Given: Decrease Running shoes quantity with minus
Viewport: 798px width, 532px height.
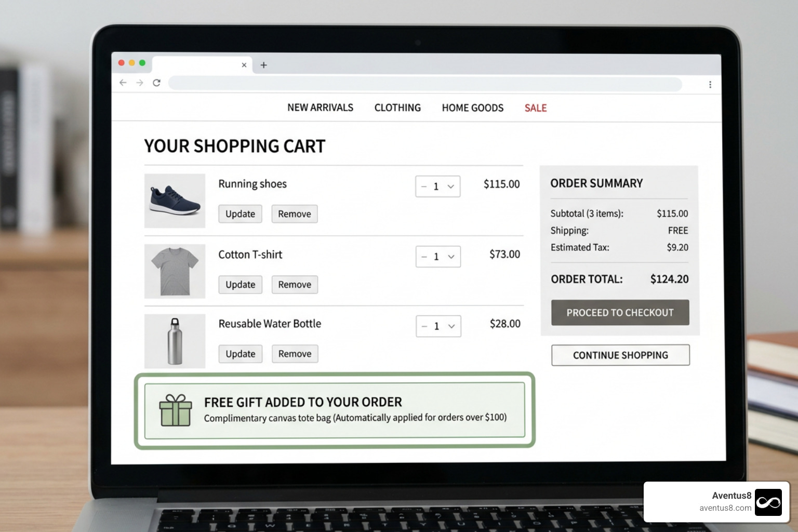Looking at the screenshot, I should click(x=424, y=187).
